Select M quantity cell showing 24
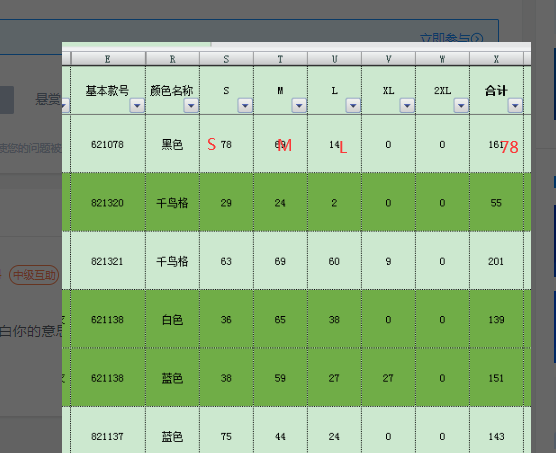 click(280, 202)
